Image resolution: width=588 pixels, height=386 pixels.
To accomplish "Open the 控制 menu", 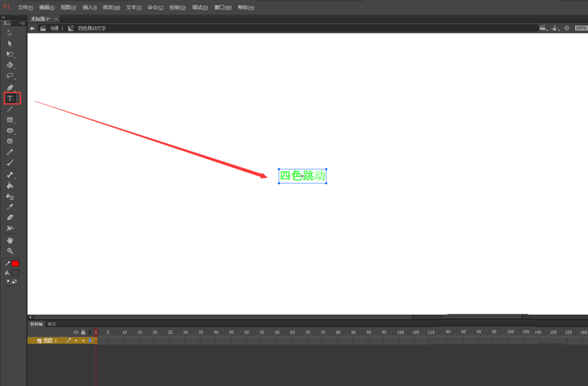I will (178, 8).
